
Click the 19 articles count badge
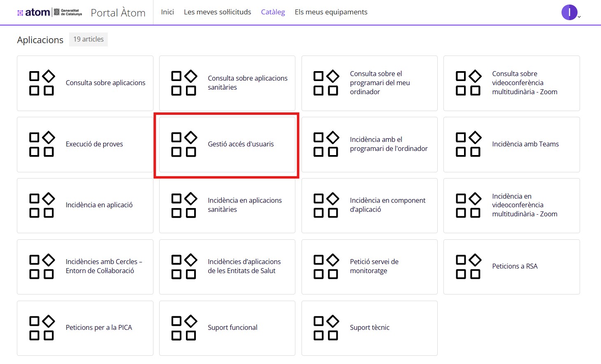point(88,39)
